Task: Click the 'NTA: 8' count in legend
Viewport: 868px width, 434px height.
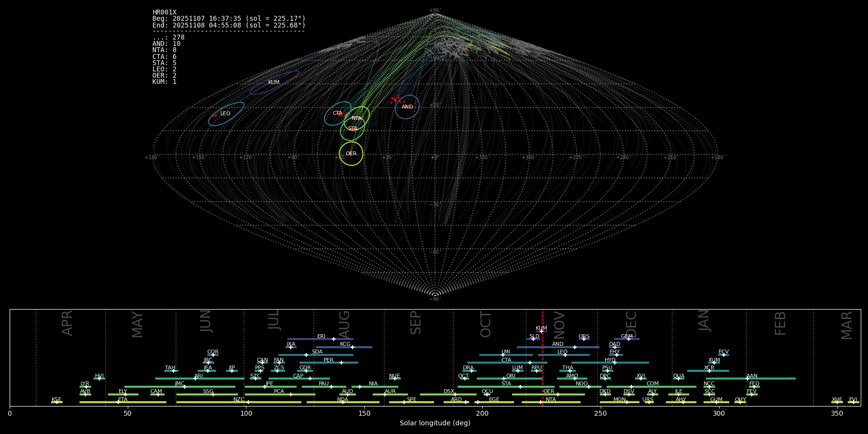Action: pyautogui.click(x=164, y=50)
